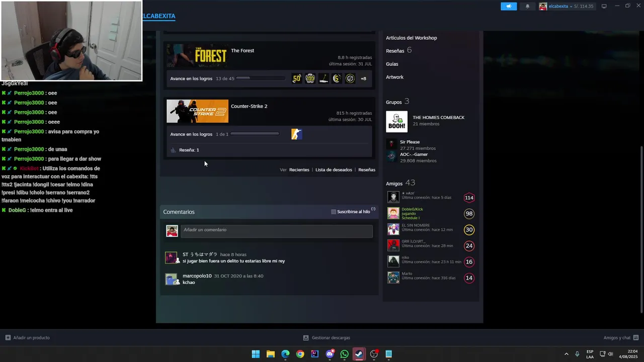Screen dimensions: 644x362
Task: Open the AOC-.-Gamer group
Action: (414, 154)
